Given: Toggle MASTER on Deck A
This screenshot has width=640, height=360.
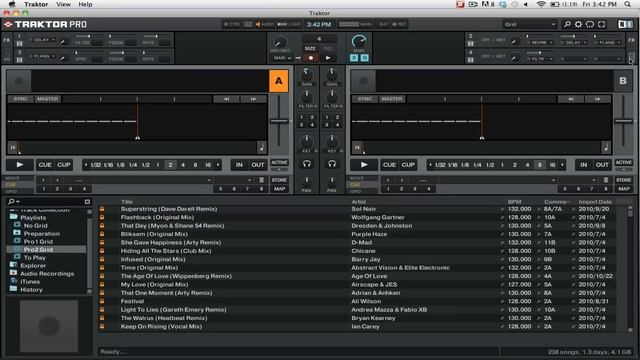Looking at the screenshot, I should 47,99.
